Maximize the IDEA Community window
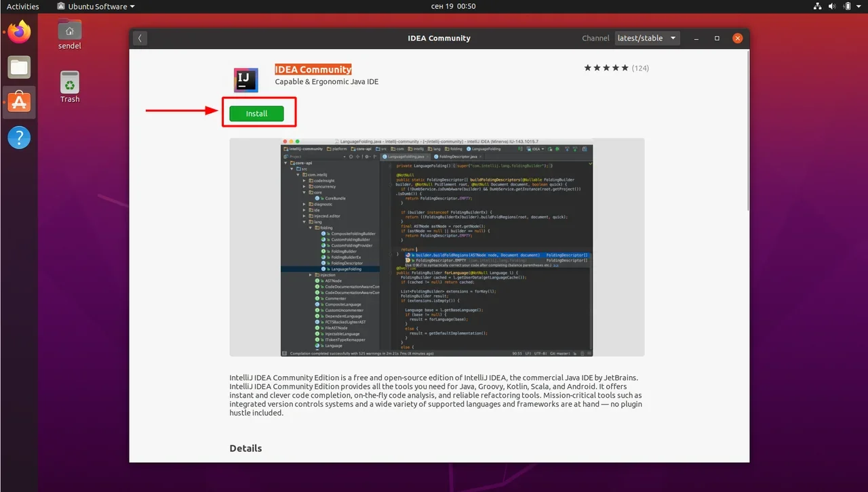 [717, 38]
